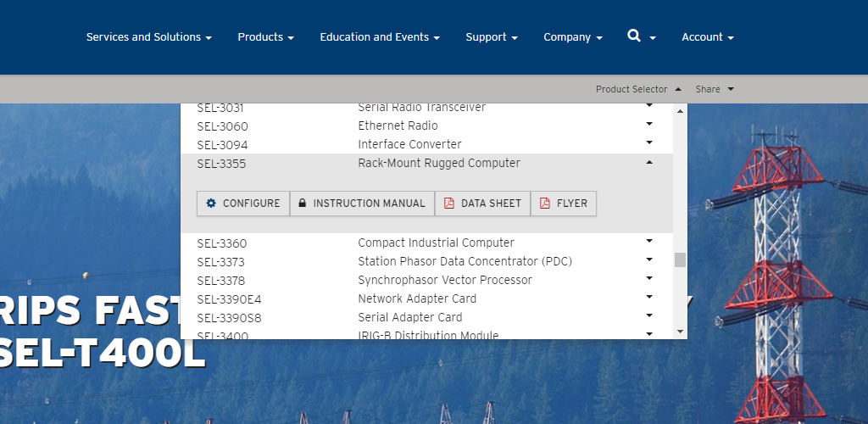Select the SEL-3094 product code
The image size is (868, 424).
pos(223,145)
